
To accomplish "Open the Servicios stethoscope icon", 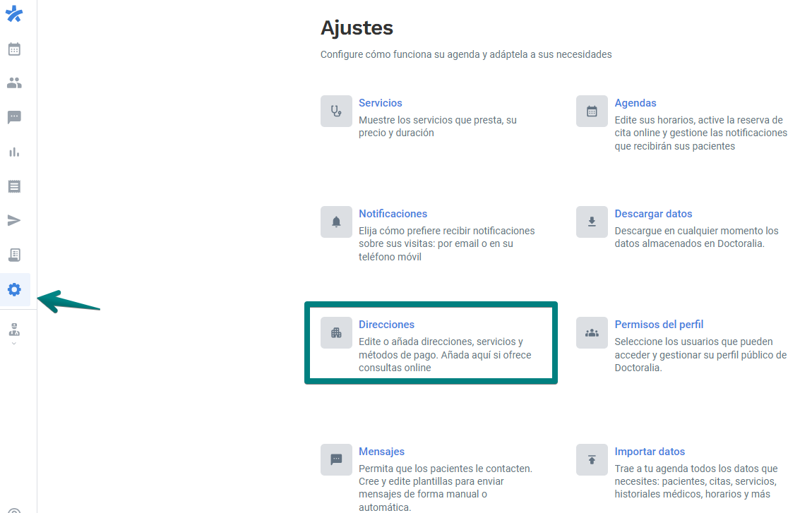I will (336, 111).
